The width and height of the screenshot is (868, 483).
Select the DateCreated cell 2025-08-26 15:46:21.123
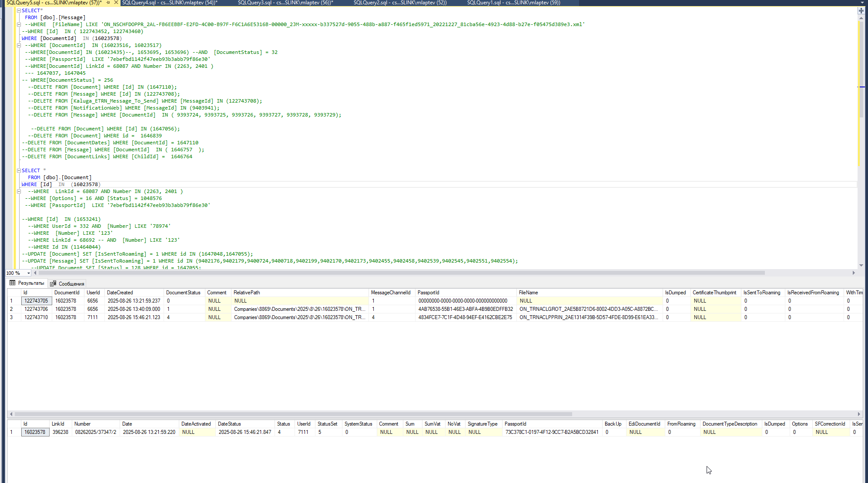point(134,317)
